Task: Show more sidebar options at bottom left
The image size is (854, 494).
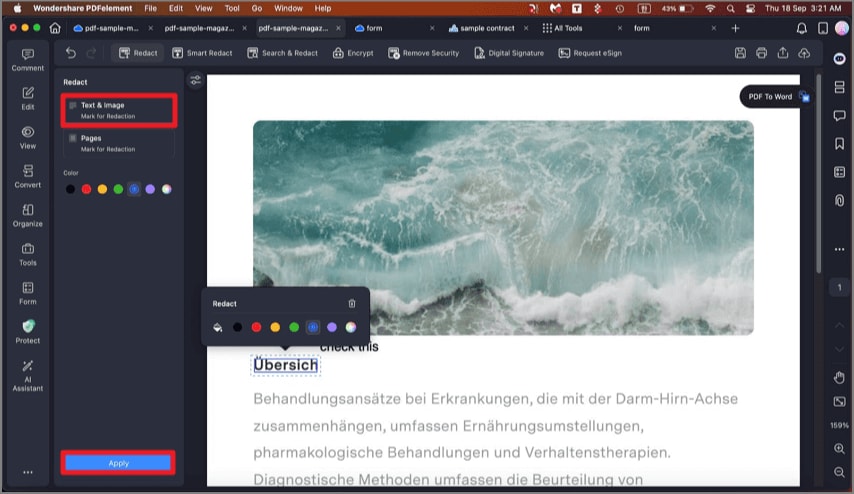Action: click(28, 472)
